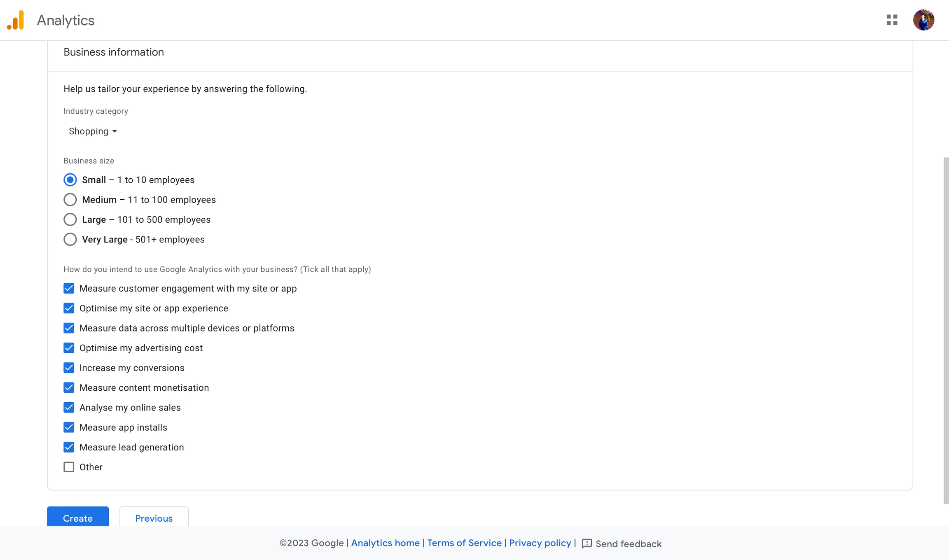Open the Google apps grid icon
Image resolution: width=949 pixels, height=560 pixels.
(892, 20)
